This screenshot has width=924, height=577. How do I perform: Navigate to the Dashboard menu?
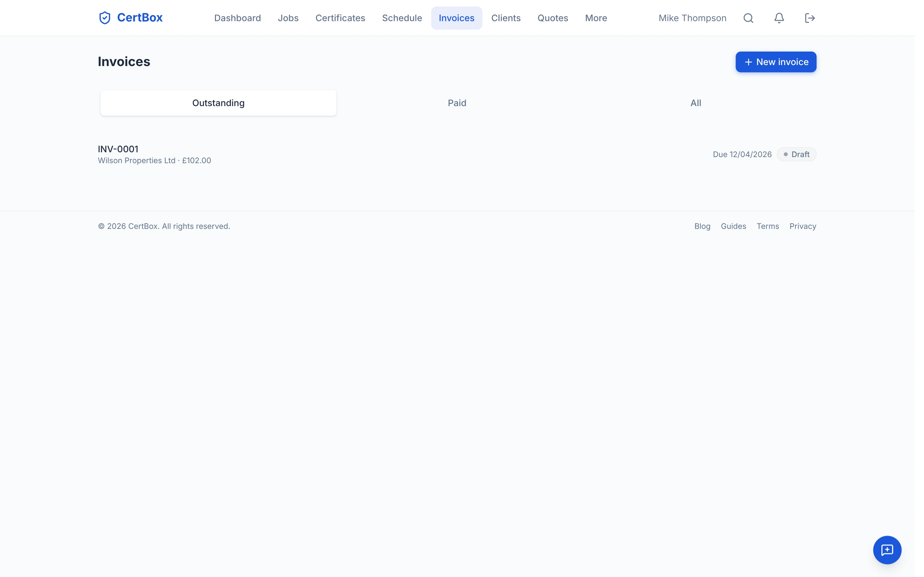[237, 18]
